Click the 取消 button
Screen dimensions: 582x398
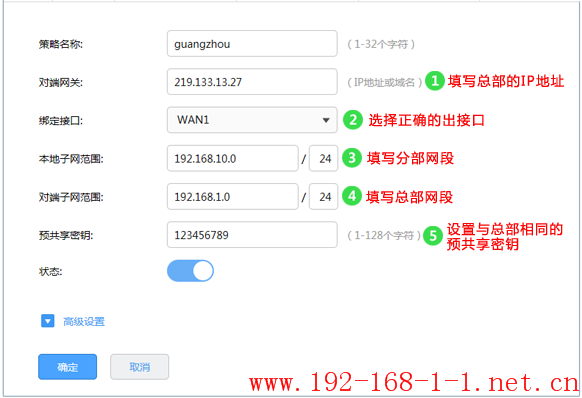[x=140, y=367]
